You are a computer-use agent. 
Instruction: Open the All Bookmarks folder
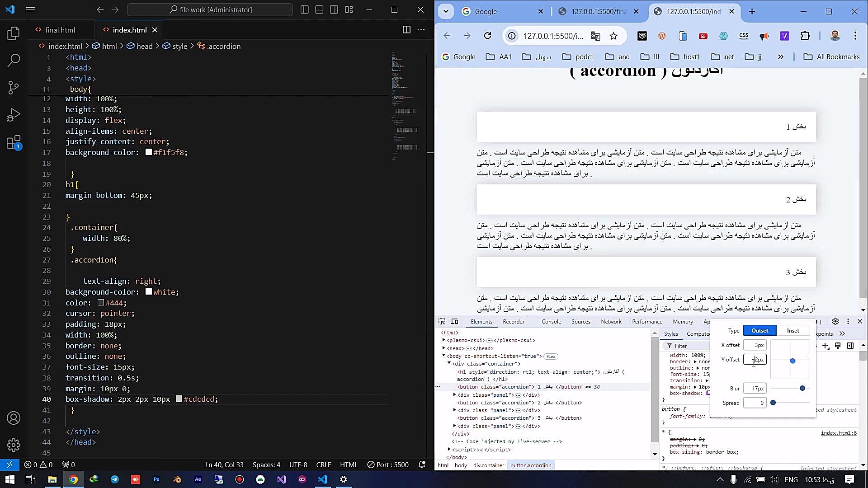tap(831, 56)
